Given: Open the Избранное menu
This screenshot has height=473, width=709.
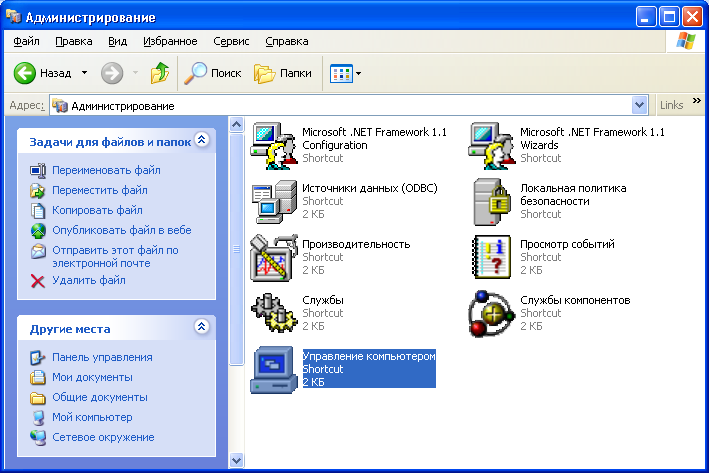Looking at the screenshot, I should point(170,41).
